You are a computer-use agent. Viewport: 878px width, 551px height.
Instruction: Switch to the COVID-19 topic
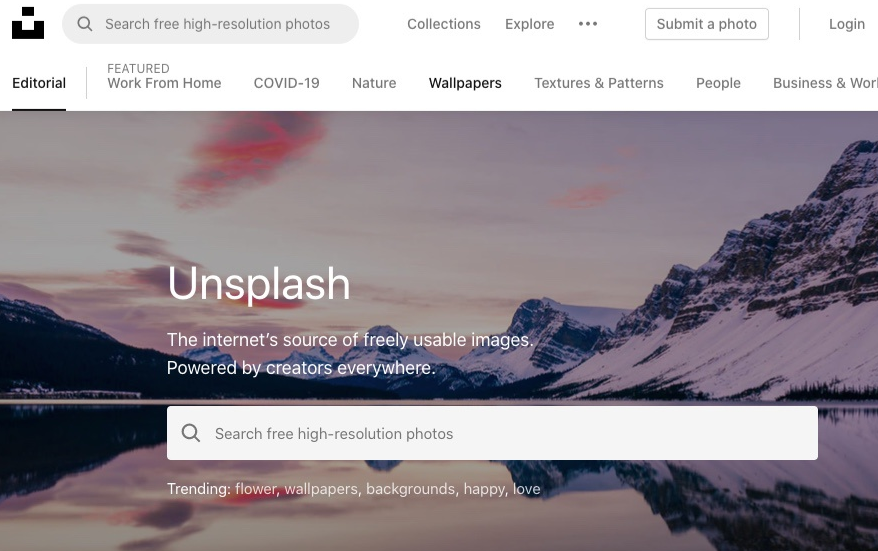pos(286,83)
